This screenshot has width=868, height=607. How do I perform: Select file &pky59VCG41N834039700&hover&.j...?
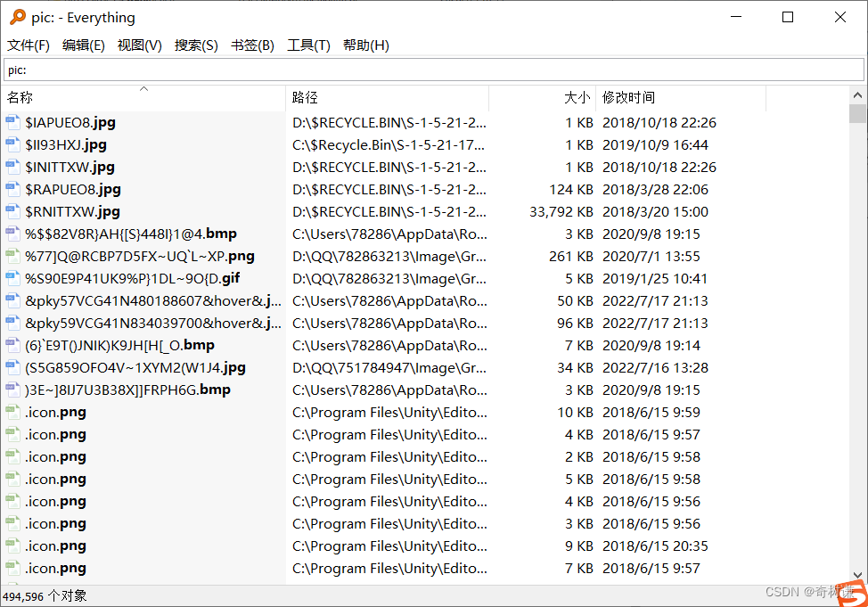pos(153,323)
